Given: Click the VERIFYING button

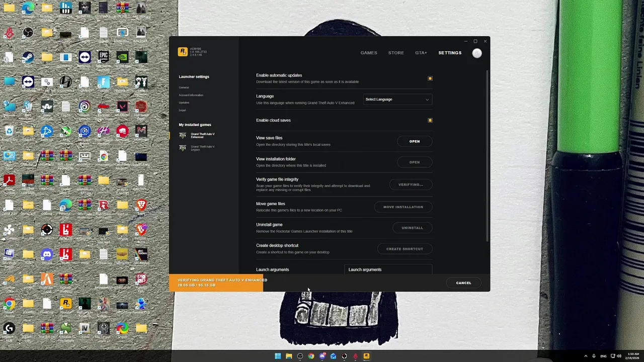Looking at the screenshot, I should coord(411,185).
